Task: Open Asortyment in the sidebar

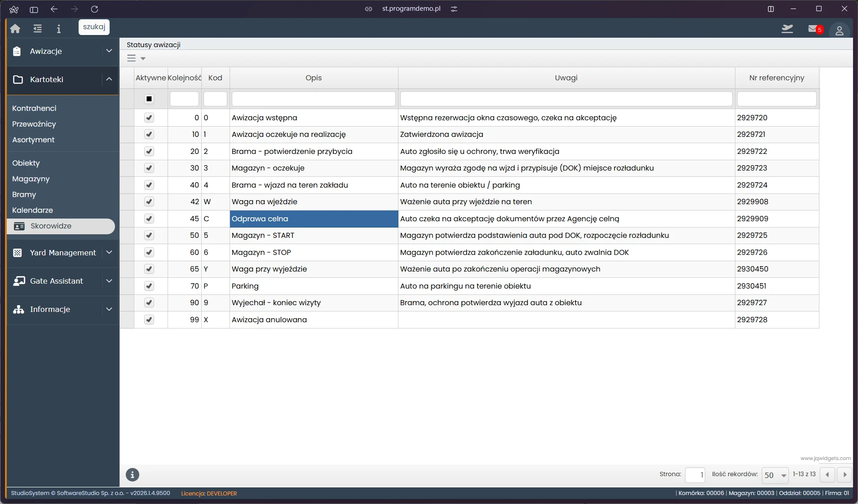Action: point(33,140)
